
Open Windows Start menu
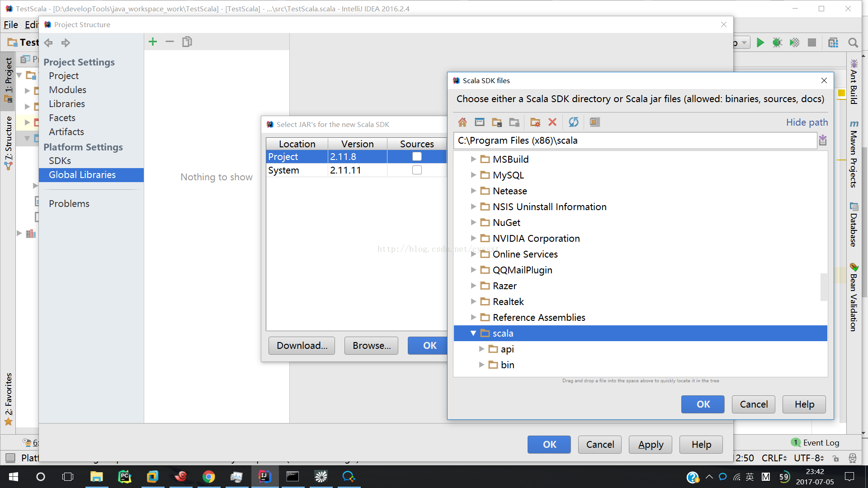pyautogui.click(x=14, y=477)
